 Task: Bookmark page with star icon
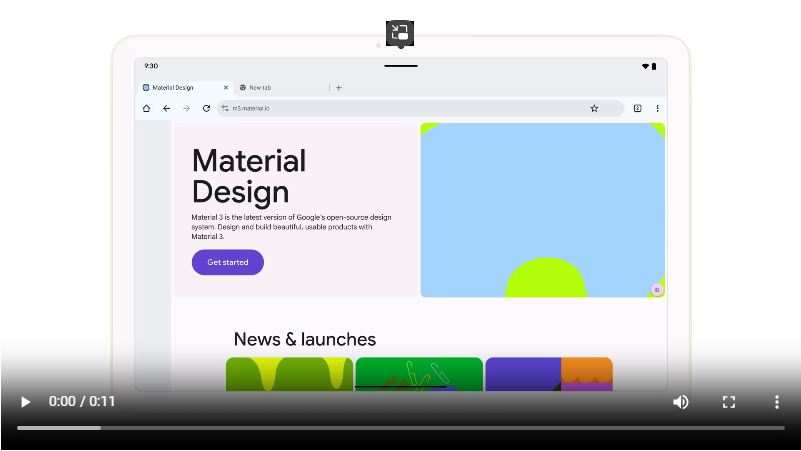(x=594, y=108)
